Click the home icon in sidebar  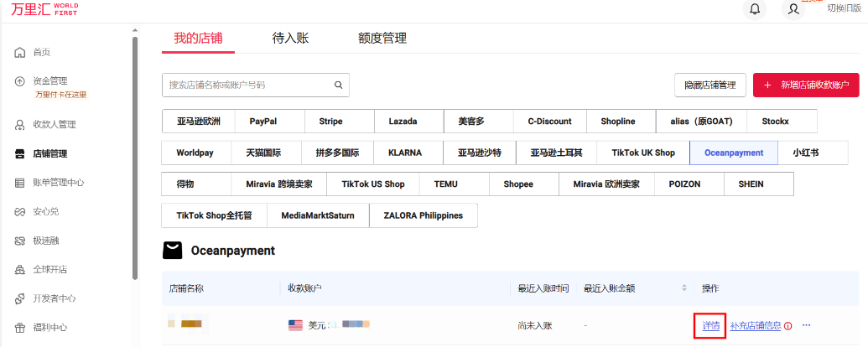click(20, 53)
